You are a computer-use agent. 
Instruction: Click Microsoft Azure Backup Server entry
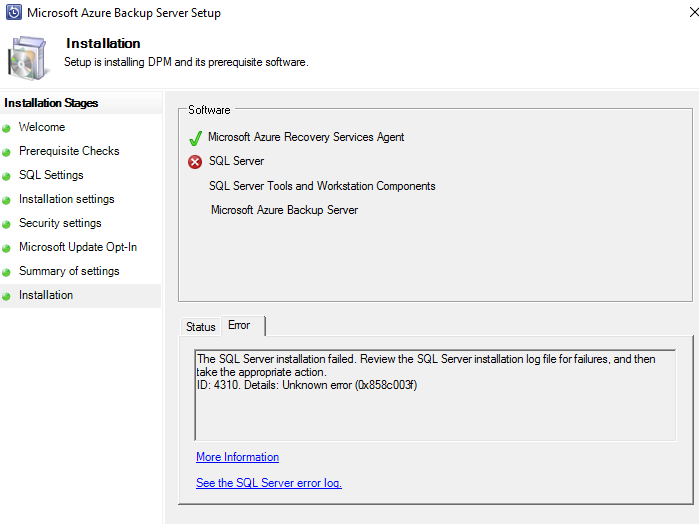tap(284, 210)
